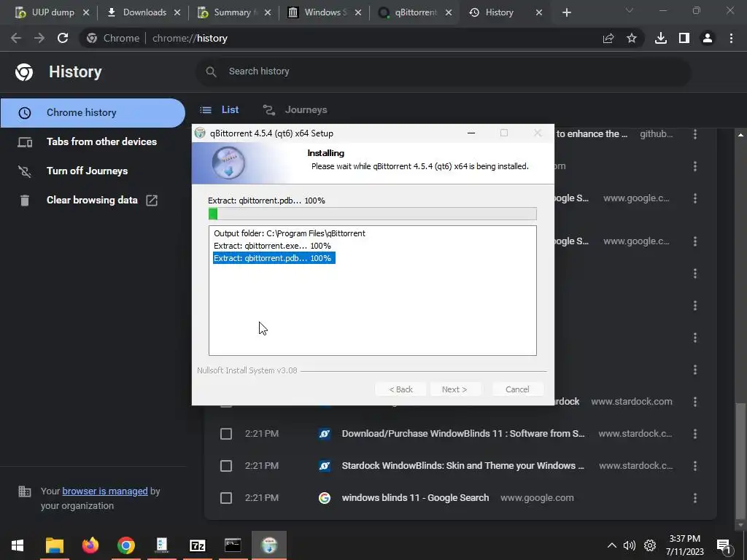
Task: Check the windows blinds 11 Google Search entry
Action: (x=226, y=498)
